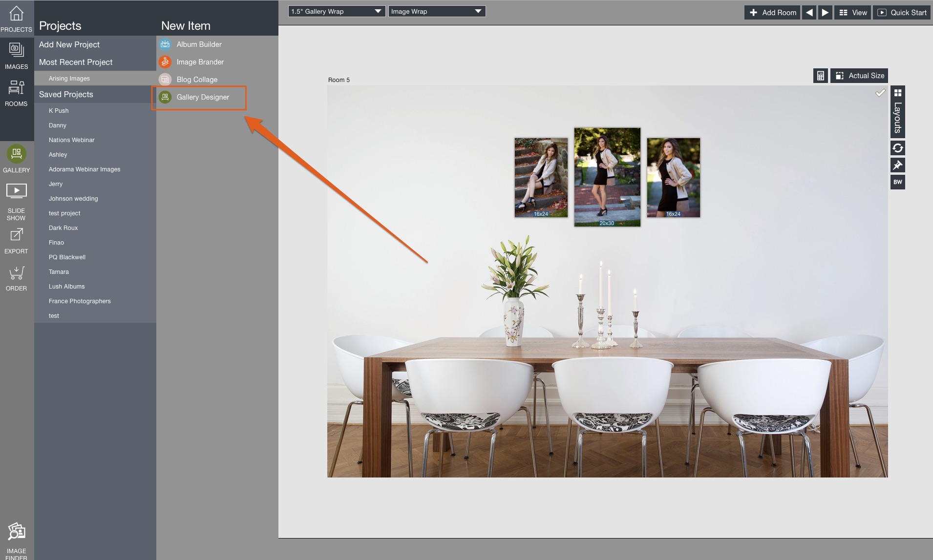Click Quick Start button
The height and width of the screenshot is (560, 933).
[902, 13]
